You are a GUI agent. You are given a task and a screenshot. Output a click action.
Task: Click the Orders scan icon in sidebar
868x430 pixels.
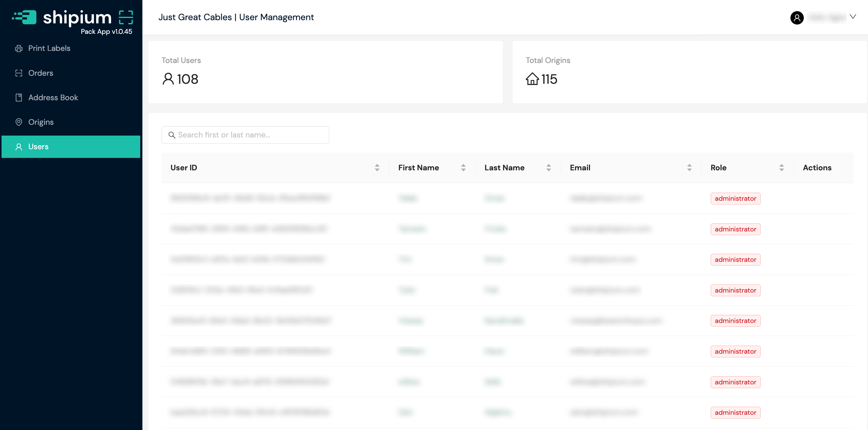[19, 73]
